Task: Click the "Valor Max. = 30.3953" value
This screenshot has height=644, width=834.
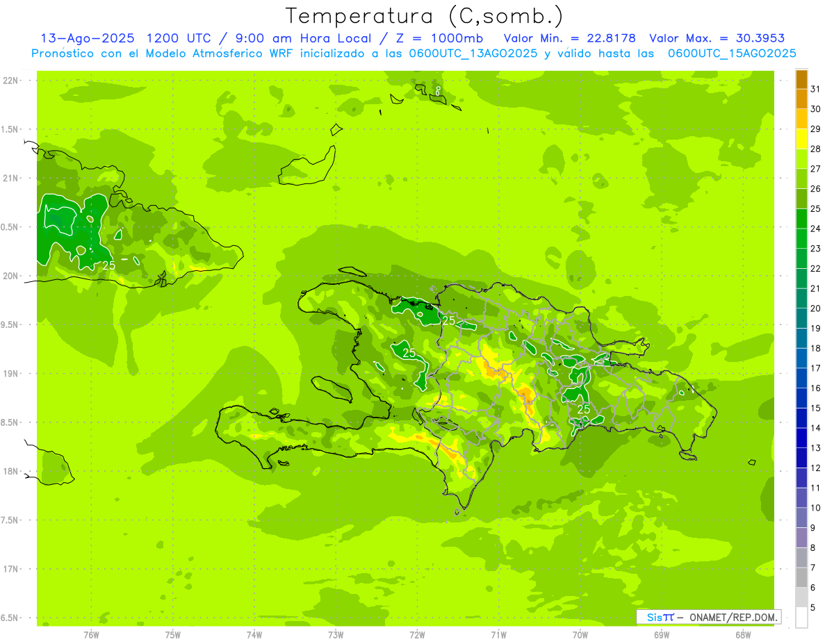Action: point(717,38)
